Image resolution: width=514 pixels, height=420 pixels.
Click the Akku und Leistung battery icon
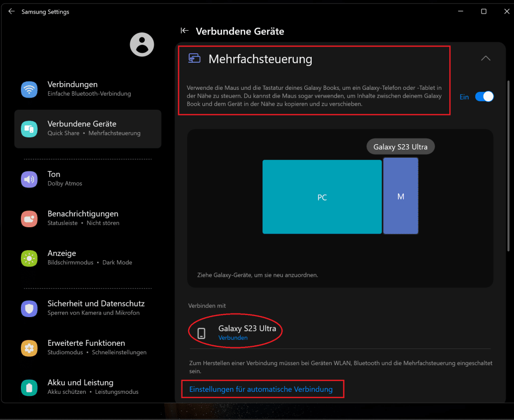[x=29, y=388]
